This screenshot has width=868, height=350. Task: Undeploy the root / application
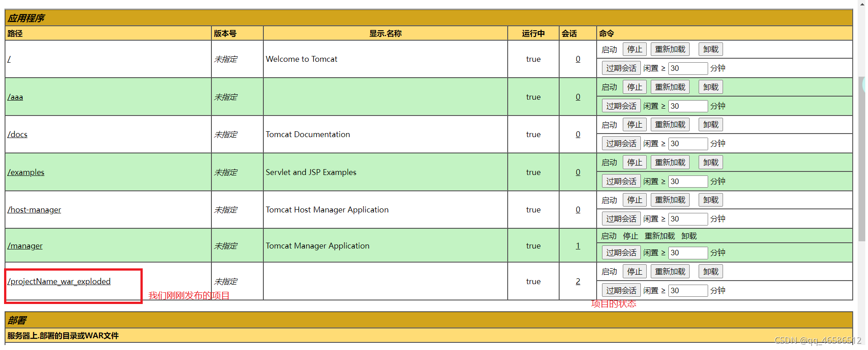coord(711,49)
